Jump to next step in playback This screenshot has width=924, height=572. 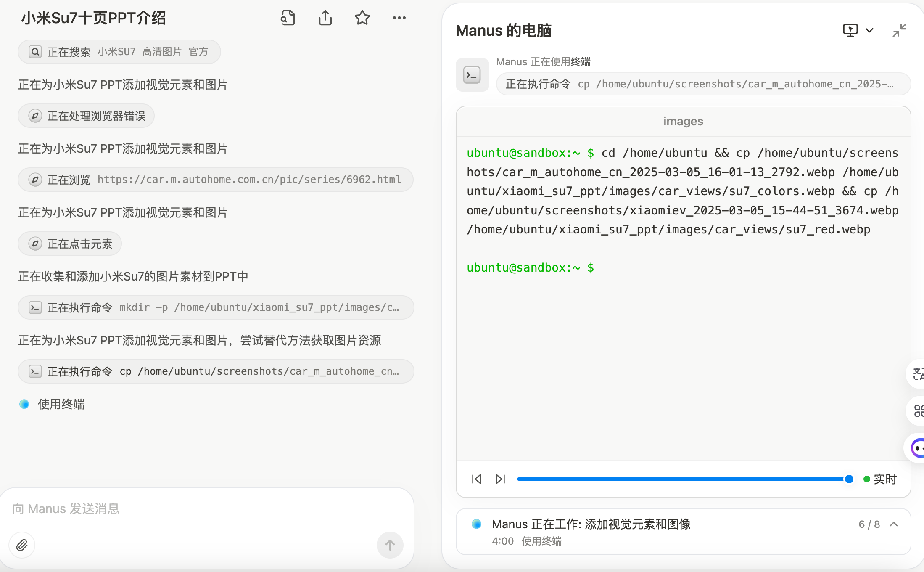[x=500, y=479]
